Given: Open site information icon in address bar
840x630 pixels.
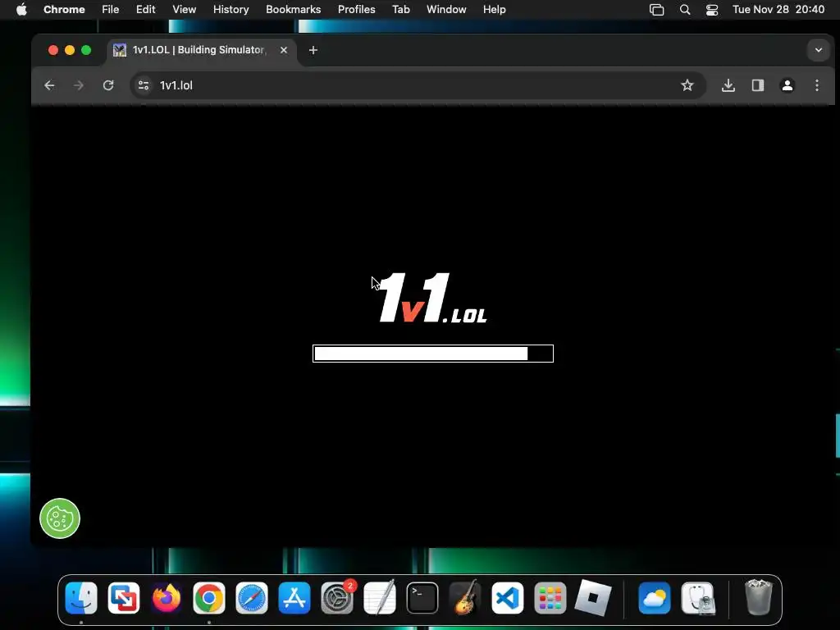Looking at the screenshot, I should coord(144,85).
